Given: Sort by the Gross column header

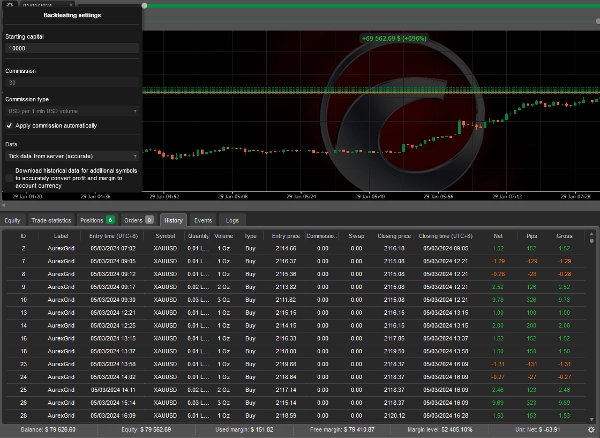Looking at the screenshot, I should click(564, 236).
